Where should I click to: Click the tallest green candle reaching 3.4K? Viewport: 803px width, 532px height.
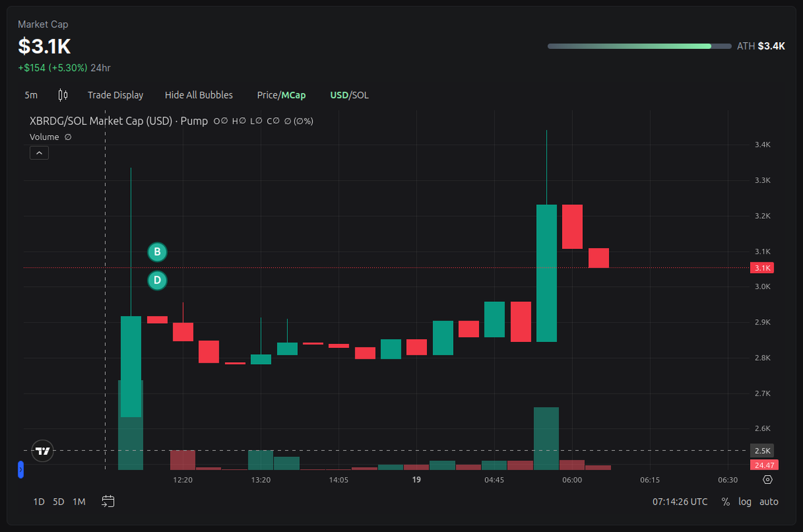point(547,273)
